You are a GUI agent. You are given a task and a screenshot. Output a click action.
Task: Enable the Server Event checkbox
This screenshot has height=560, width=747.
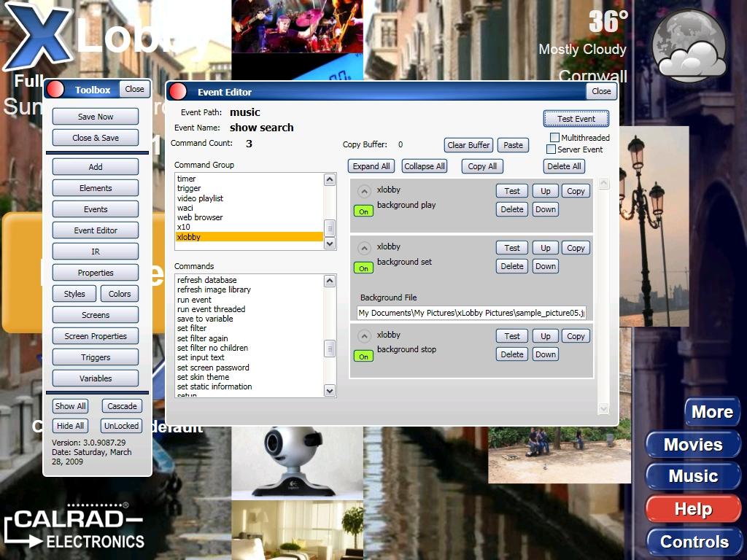point(551,149)
